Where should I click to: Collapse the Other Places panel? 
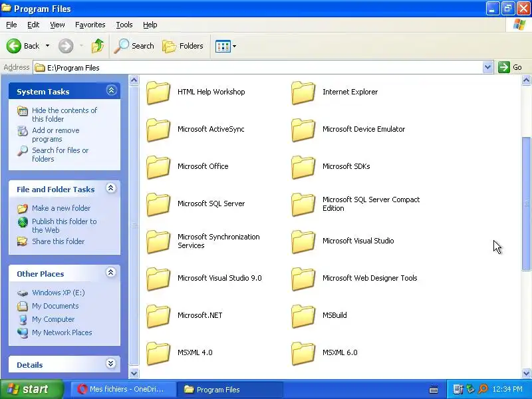(x=110, y=272)
